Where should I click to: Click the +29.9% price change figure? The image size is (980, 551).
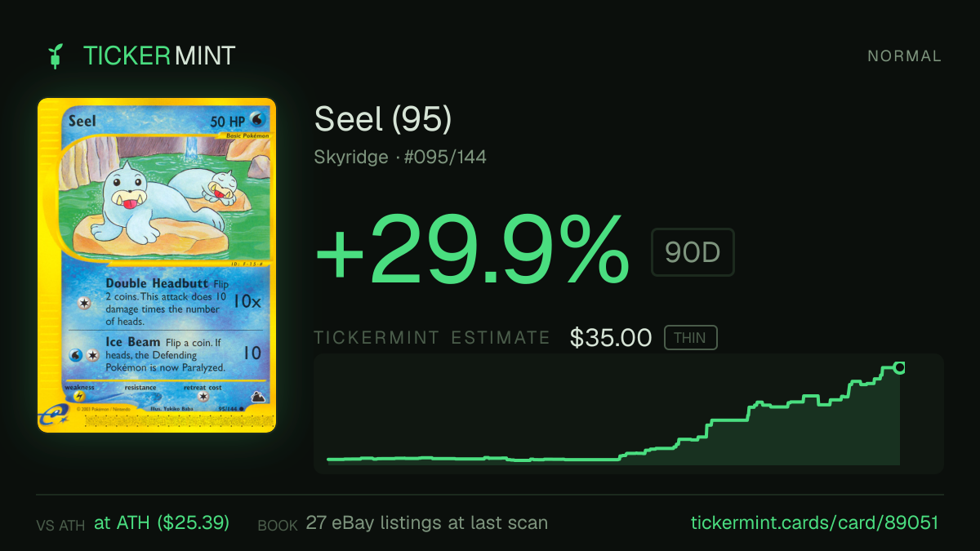[473, 250]
